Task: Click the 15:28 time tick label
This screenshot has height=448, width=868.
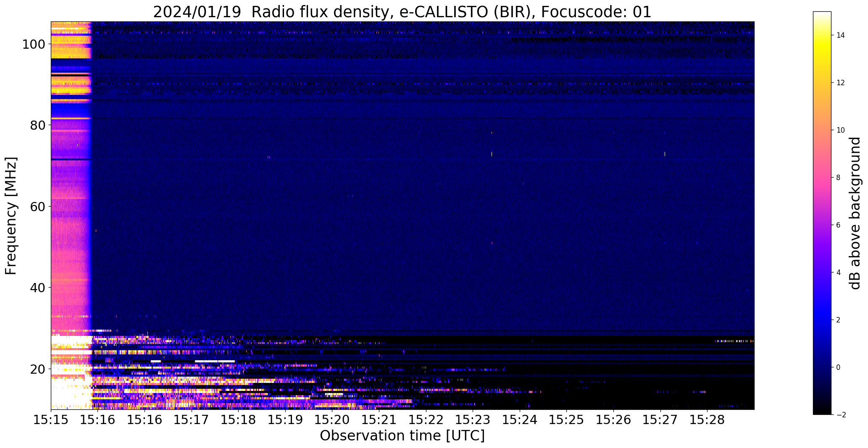Action: (707, 420)
